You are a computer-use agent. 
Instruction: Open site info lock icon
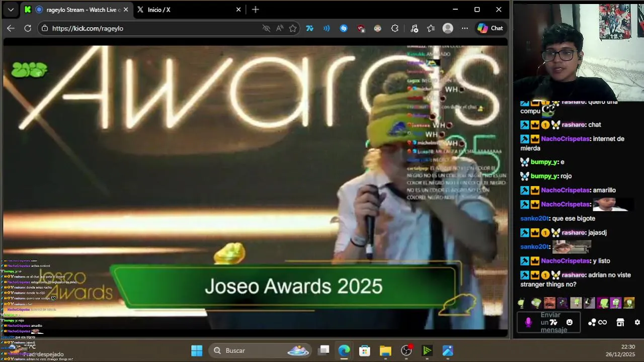pyautogui.click(x=45, y=28)
